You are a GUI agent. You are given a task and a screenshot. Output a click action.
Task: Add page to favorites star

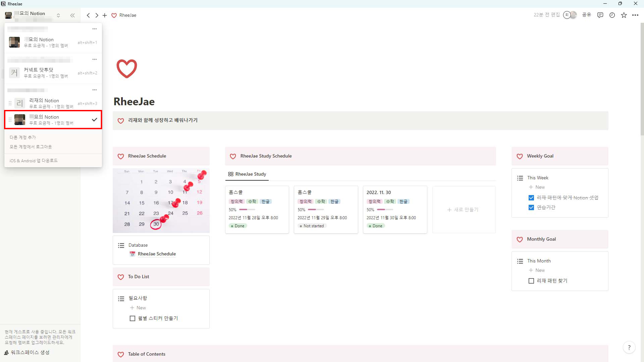point(624,15)
